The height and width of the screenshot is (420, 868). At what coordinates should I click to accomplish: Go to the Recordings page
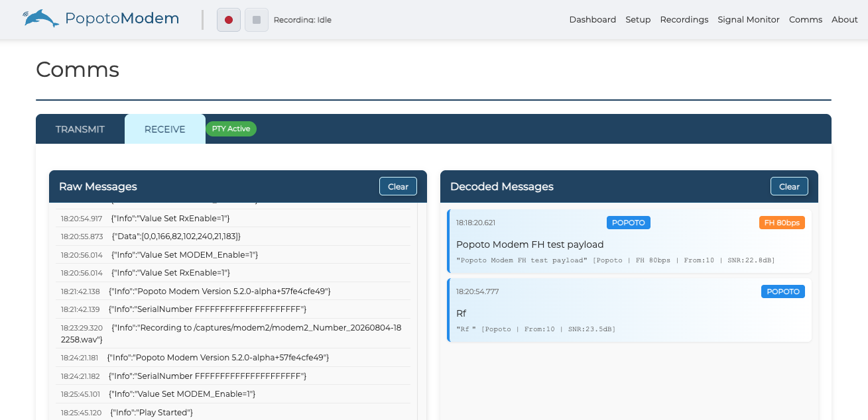click(684, 20)
